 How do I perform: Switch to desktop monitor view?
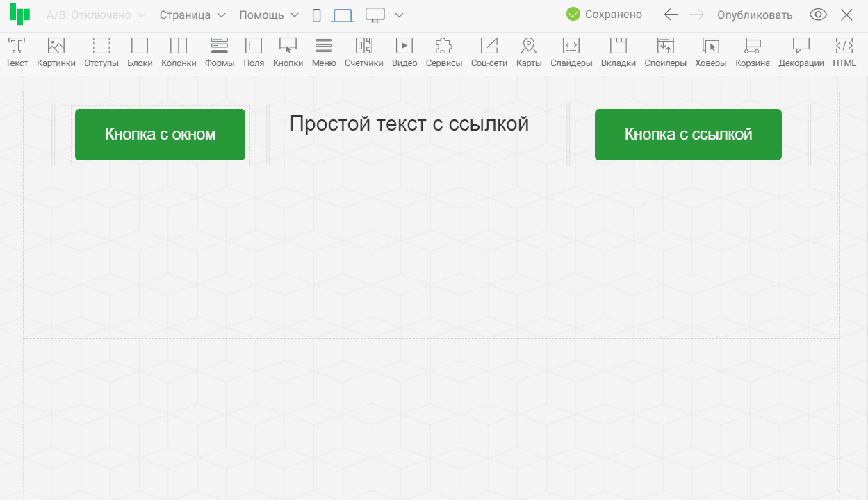click(375, 15)
